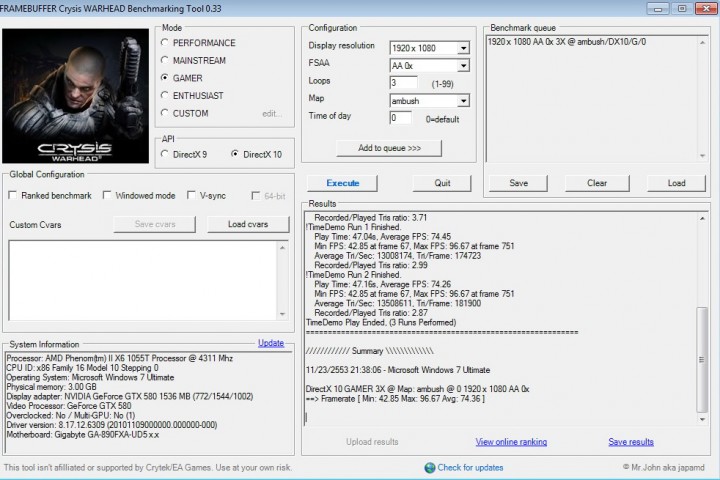
Task: Click into the Loops input field
Action: tap(404, 83)
